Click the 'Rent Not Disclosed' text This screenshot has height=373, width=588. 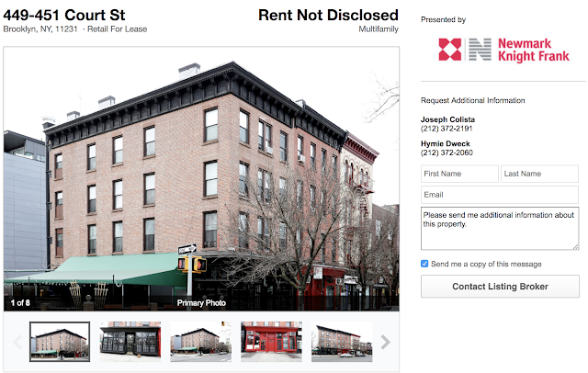[328, 16]
